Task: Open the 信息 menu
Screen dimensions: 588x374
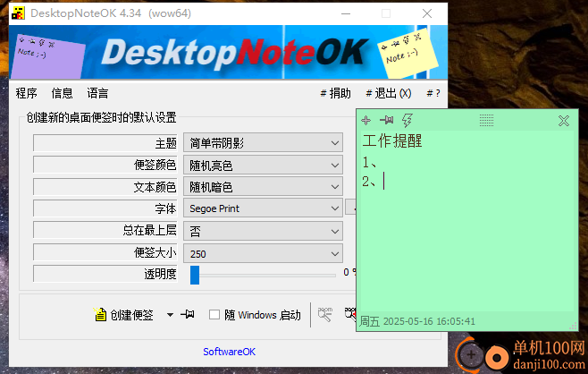Action: click(62, 93)
